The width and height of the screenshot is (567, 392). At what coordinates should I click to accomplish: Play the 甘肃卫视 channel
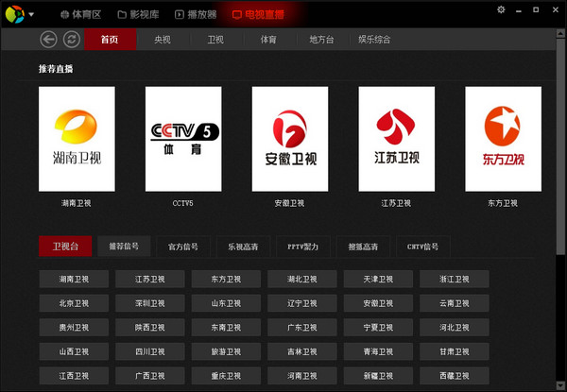pyautogui.click(x=455, y=351)
